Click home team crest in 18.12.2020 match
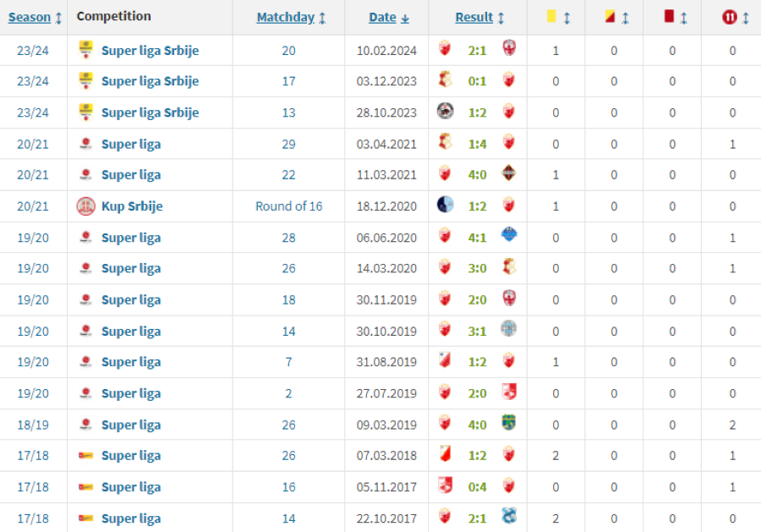 (x=445, y=205)
